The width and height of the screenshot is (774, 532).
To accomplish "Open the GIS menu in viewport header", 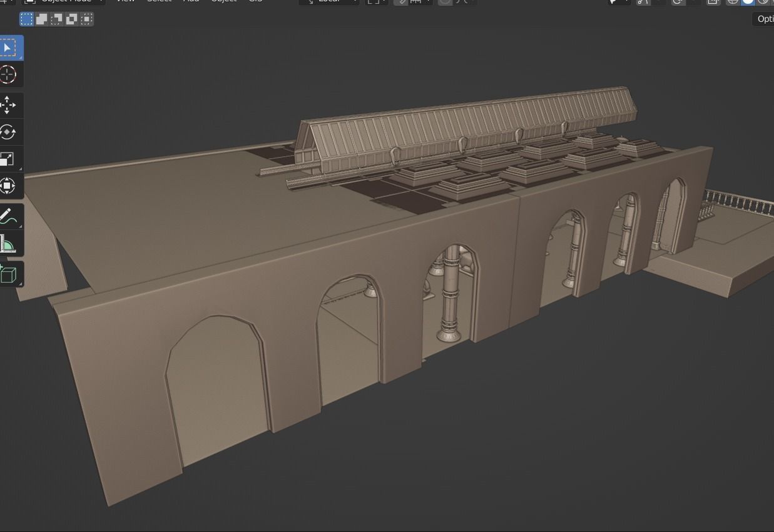I will pos(255,2).
